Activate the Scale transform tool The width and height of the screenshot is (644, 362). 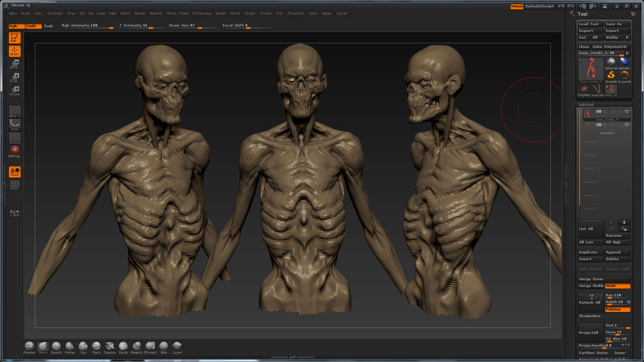pyautogui.click(x=15, y=78)
